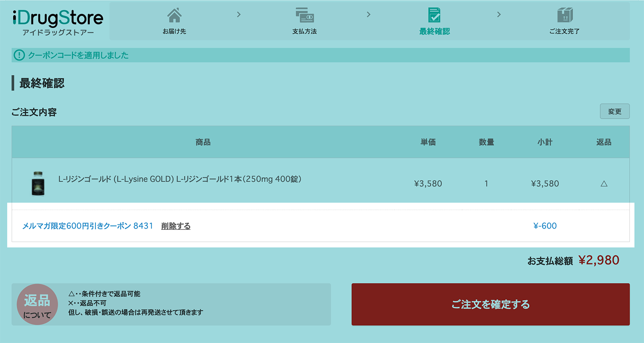Click the unit price ¥3,580 under 単価
Viewport: 644px width, 343px height.
tap(428, 184)
